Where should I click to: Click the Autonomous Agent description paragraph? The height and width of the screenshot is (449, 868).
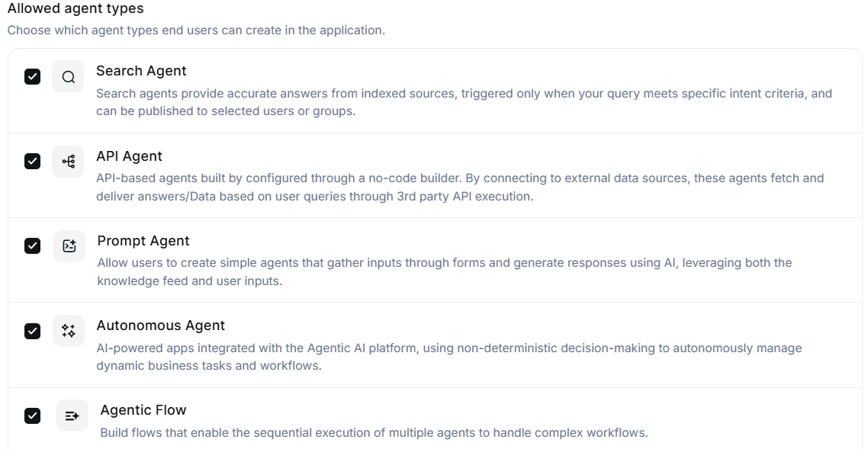point(448,357)
